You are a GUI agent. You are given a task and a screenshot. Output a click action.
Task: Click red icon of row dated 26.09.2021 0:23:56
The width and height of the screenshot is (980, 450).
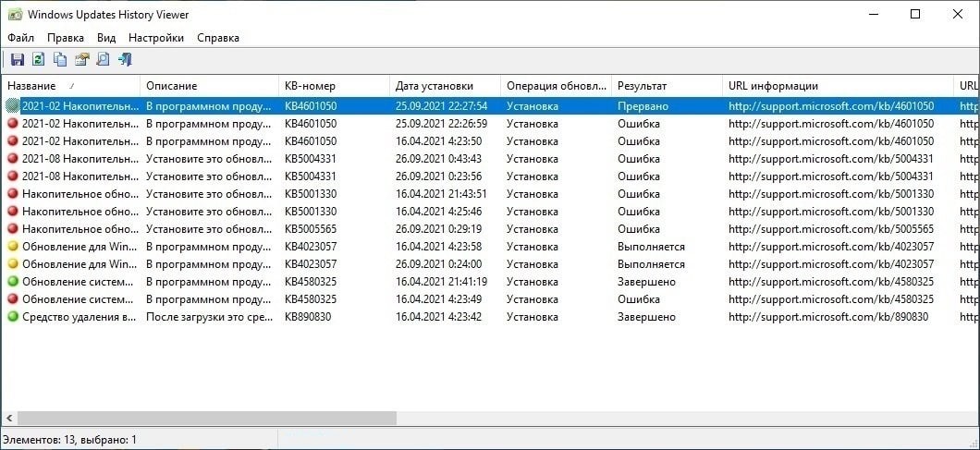pyautogui.click(x=13, y=176)
